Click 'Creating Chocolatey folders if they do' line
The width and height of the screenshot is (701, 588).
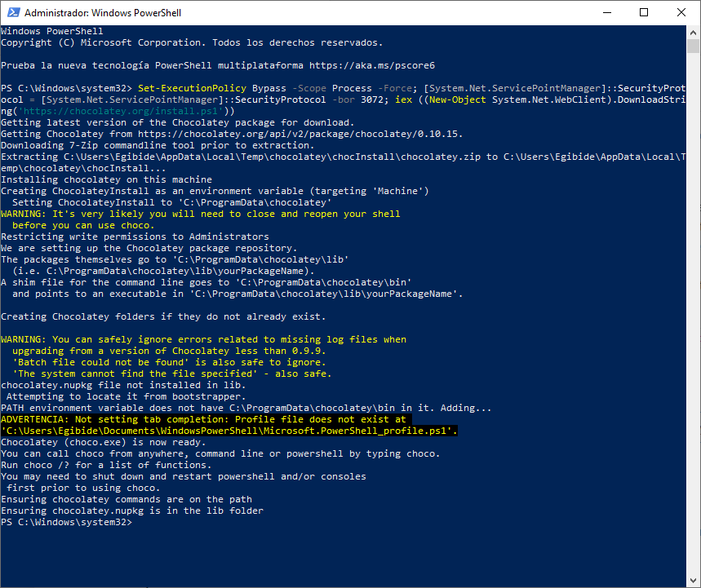pyautogui.click(x=163, y=316)
